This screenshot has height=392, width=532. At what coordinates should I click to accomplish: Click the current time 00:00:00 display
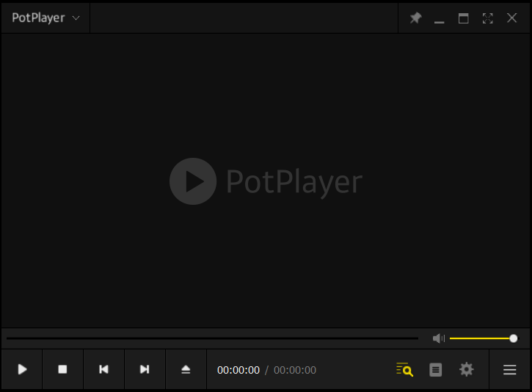[238, 370]
